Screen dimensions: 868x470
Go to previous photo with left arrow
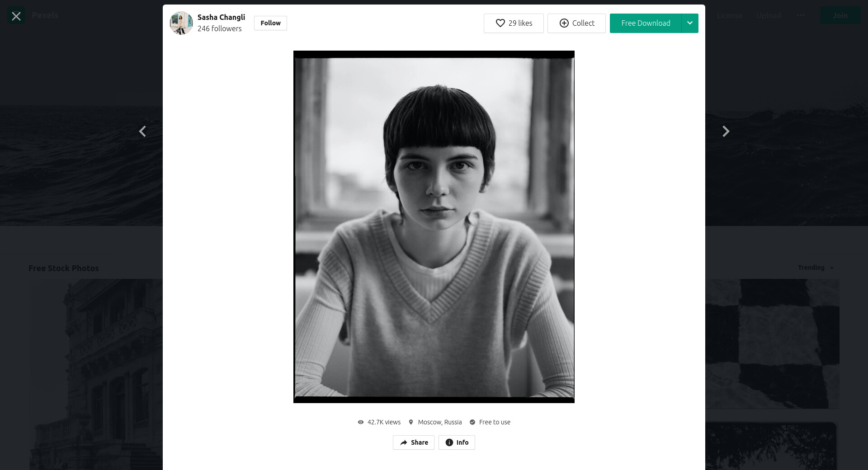(142, 132)
